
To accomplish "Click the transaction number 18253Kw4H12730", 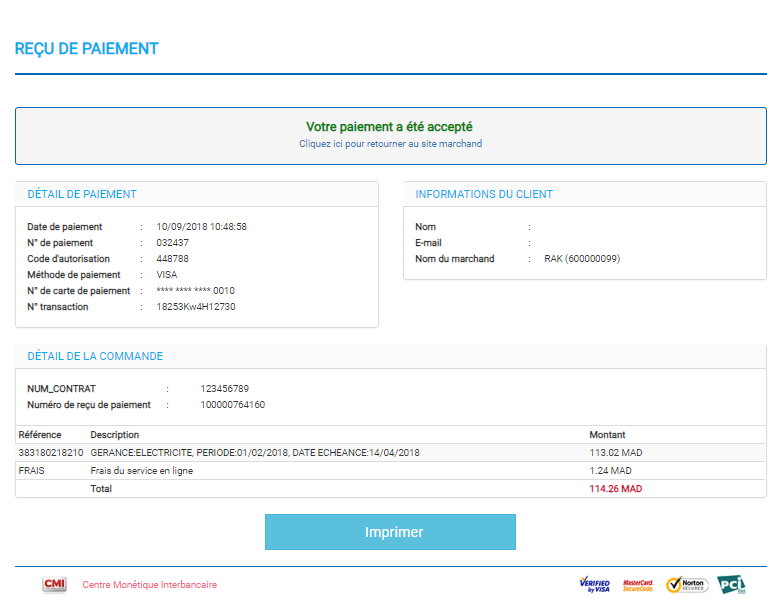I will point(196,307).
